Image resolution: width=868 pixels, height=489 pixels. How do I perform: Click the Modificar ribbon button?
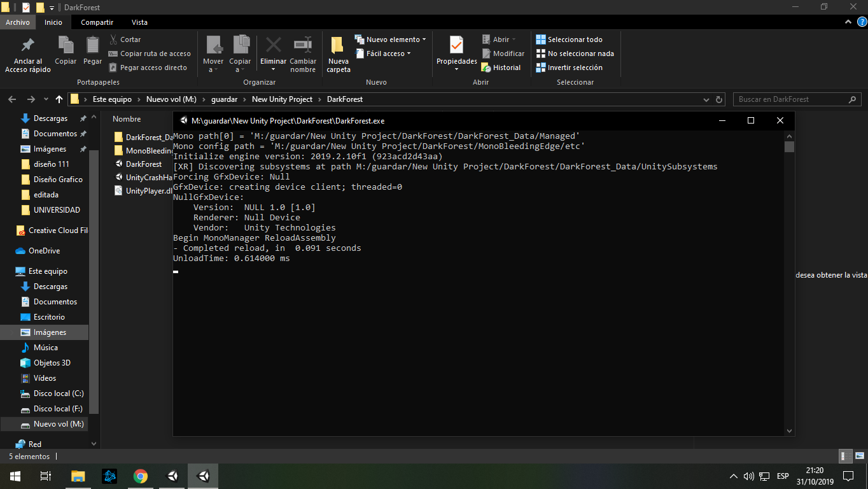[x=503, y=53]
